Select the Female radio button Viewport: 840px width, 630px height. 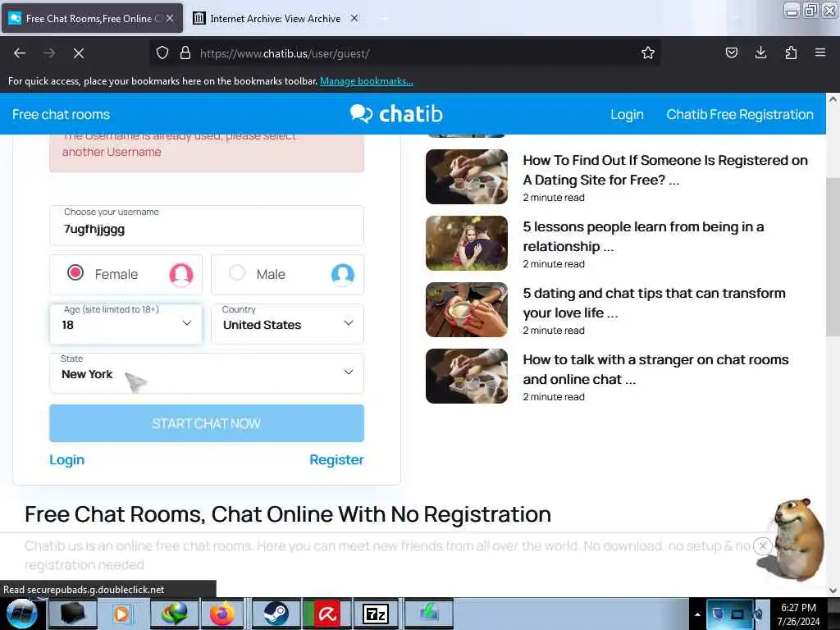(x=75, y=272)
